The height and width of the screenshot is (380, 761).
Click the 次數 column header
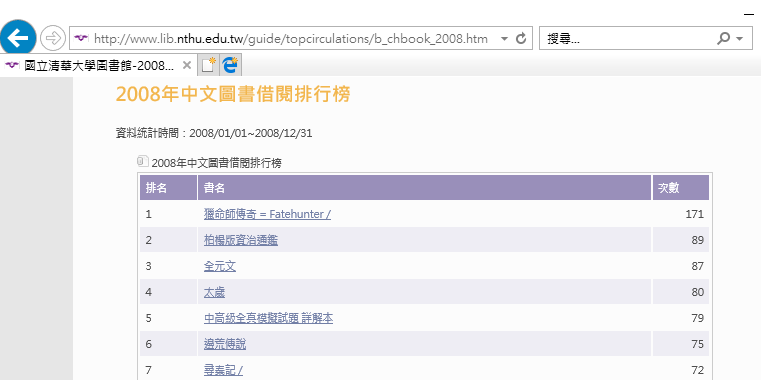click(680, 188)
